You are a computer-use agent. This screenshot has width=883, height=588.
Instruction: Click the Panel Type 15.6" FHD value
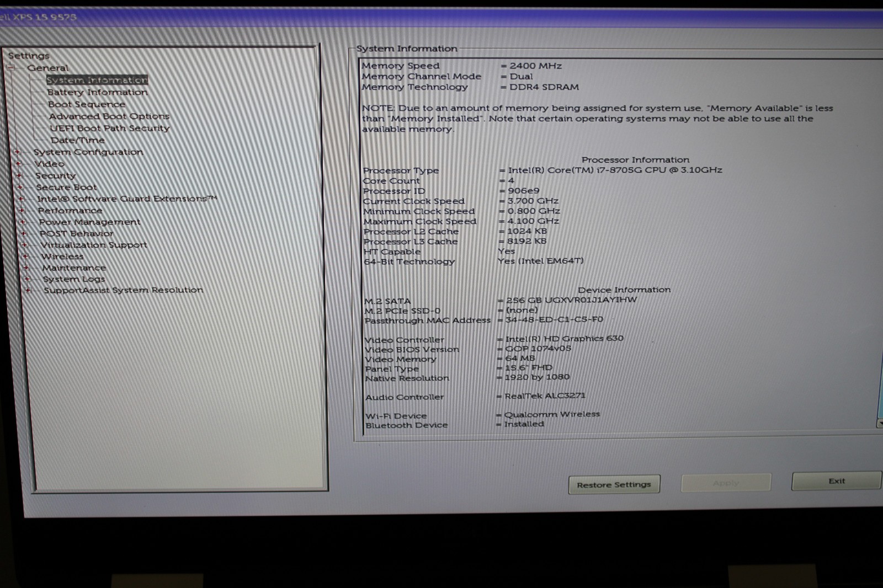pos(528,367)
